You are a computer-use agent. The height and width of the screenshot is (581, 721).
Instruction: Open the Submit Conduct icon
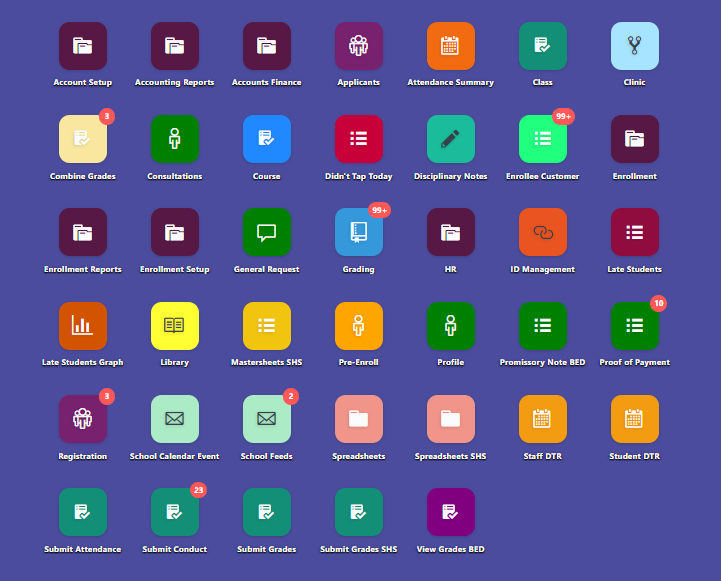pos(175,512)
